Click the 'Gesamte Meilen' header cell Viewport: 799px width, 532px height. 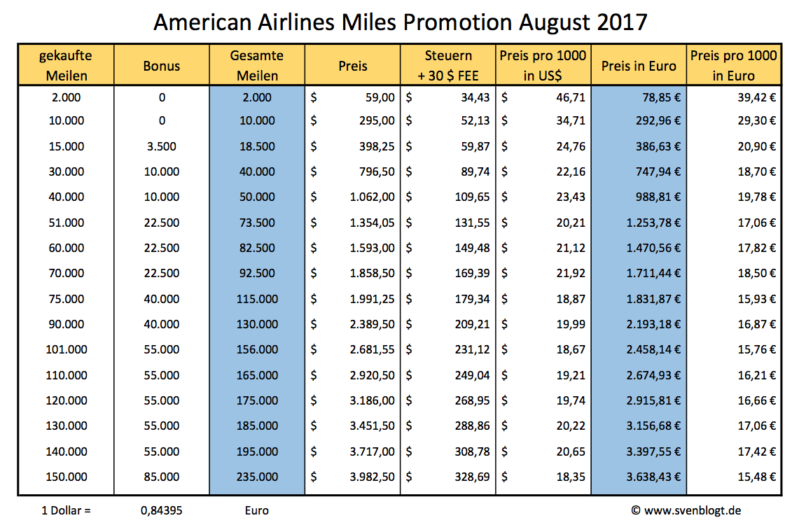click(x=257, y=65)
